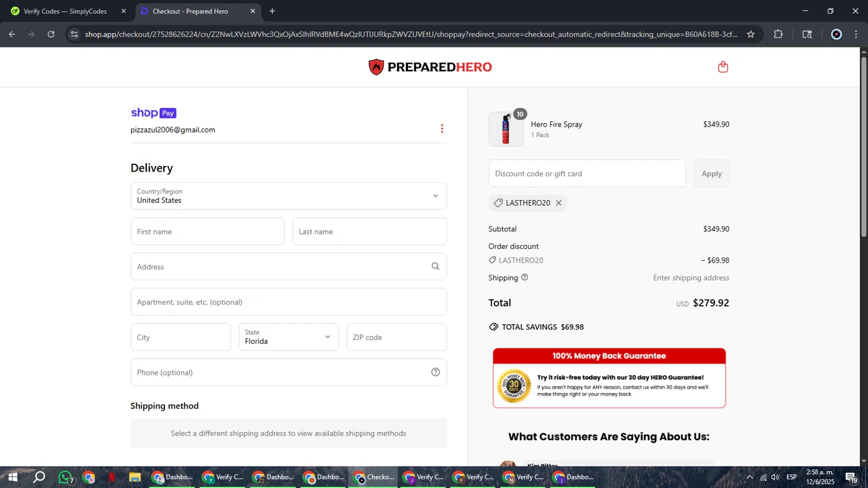Image resolution: width=868 pixels, height=488 pixels.
Task: Expand the Country/Region dropdown
Action: pos(289,196)
